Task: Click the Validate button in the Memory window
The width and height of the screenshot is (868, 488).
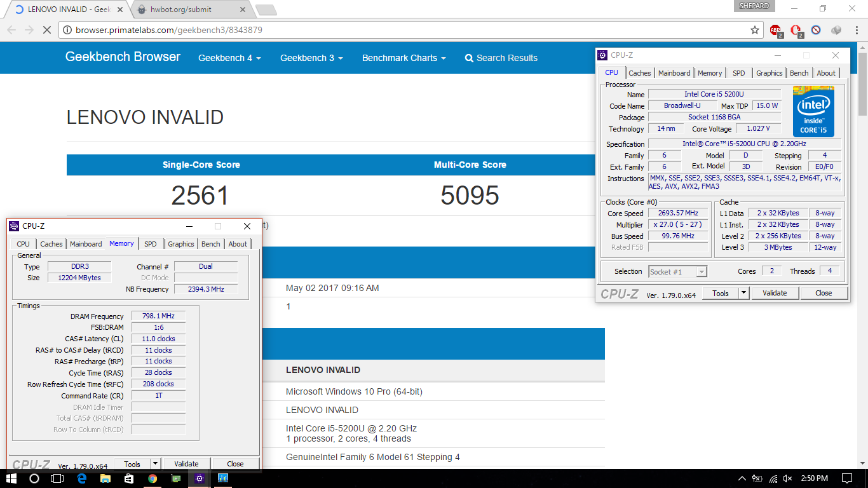Action: [186, 464]
